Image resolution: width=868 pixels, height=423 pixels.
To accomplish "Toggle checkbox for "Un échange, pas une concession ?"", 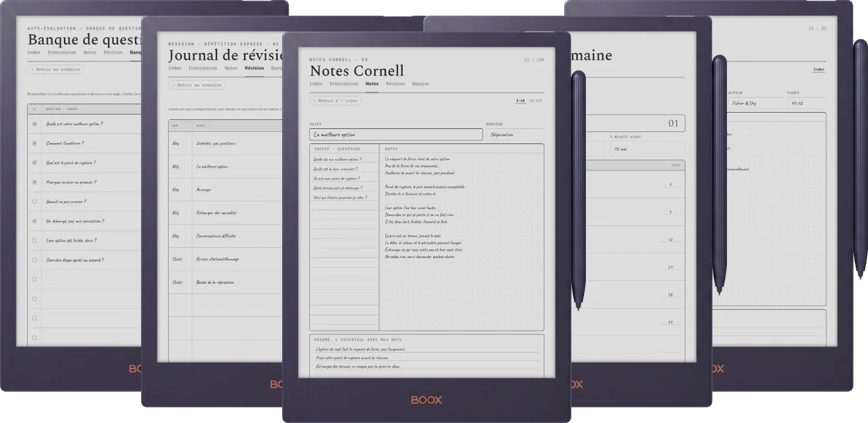I will [34, 221].
